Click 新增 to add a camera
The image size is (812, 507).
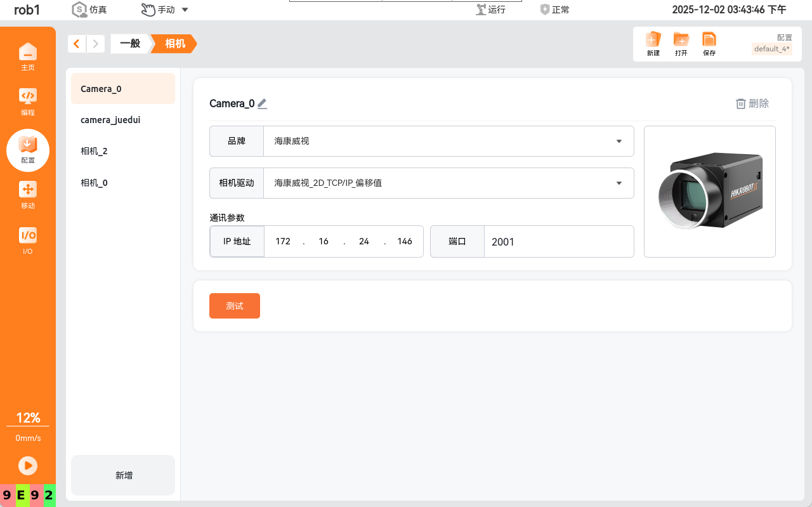coord(123,475)
